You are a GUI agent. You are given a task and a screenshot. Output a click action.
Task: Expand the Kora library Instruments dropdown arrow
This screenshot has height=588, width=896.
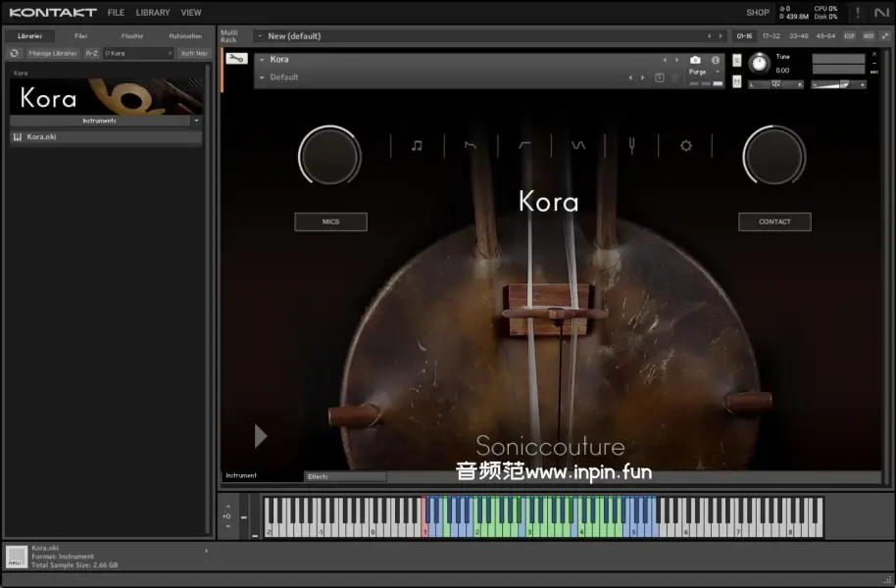(197, 121)
